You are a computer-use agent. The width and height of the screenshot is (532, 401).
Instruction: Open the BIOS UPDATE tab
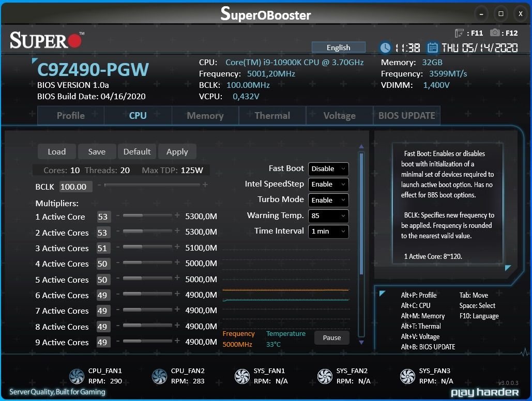406,116
